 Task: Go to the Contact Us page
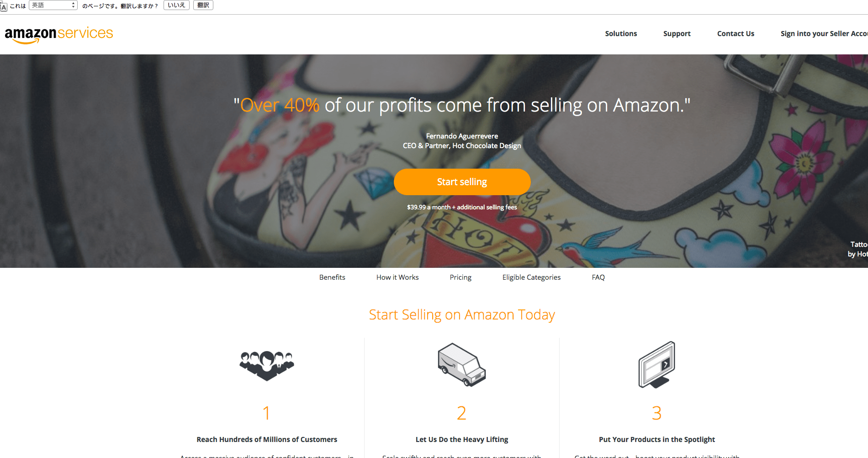[736, 34]
